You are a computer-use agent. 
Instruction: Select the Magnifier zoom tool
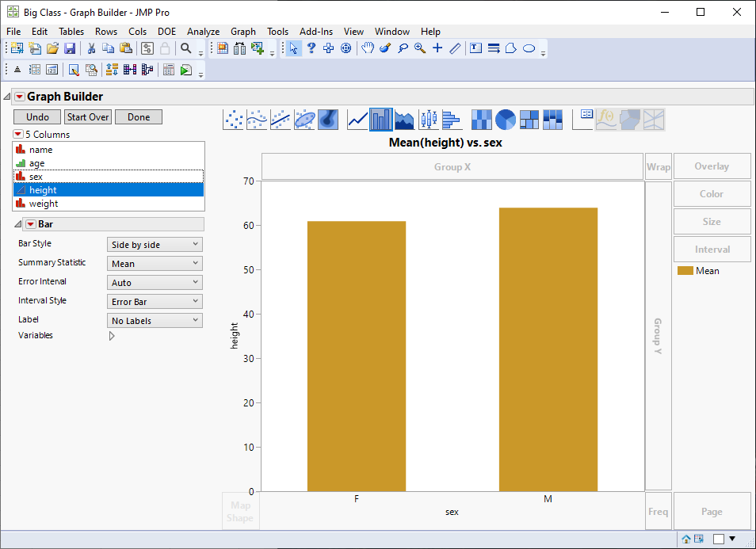(x=419, y=48)
